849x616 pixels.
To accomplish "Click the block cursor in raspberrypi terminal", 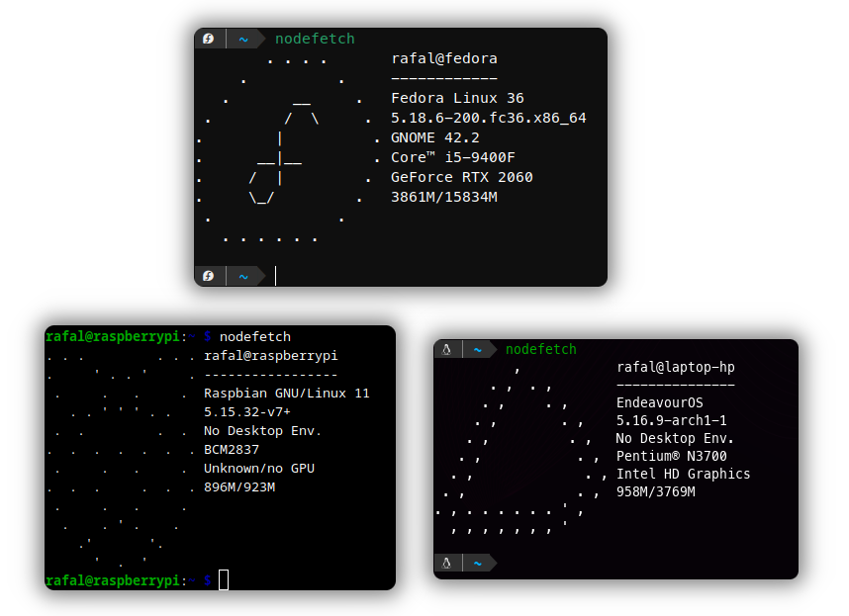I will pyautogui.click(x=224, y=580).
